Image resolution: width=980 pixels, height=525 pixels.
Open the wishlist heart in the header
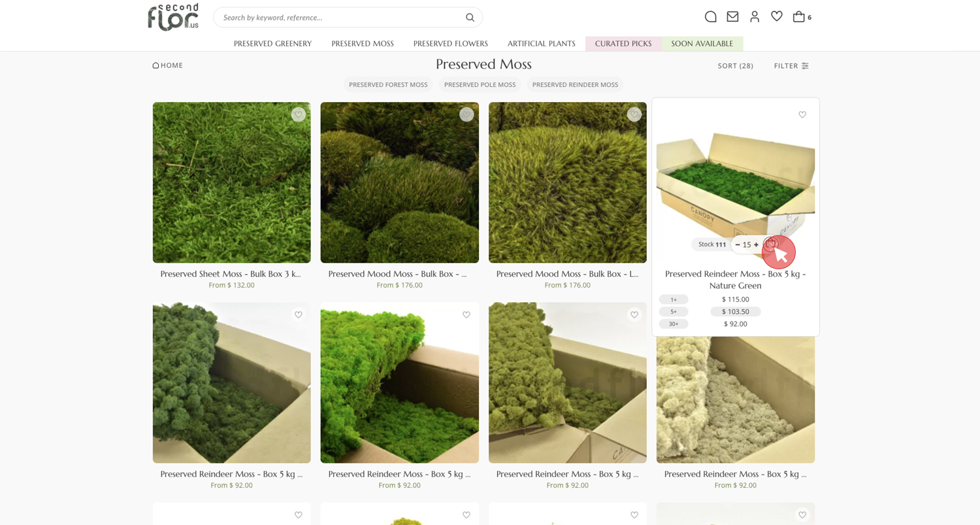point(777,16)
